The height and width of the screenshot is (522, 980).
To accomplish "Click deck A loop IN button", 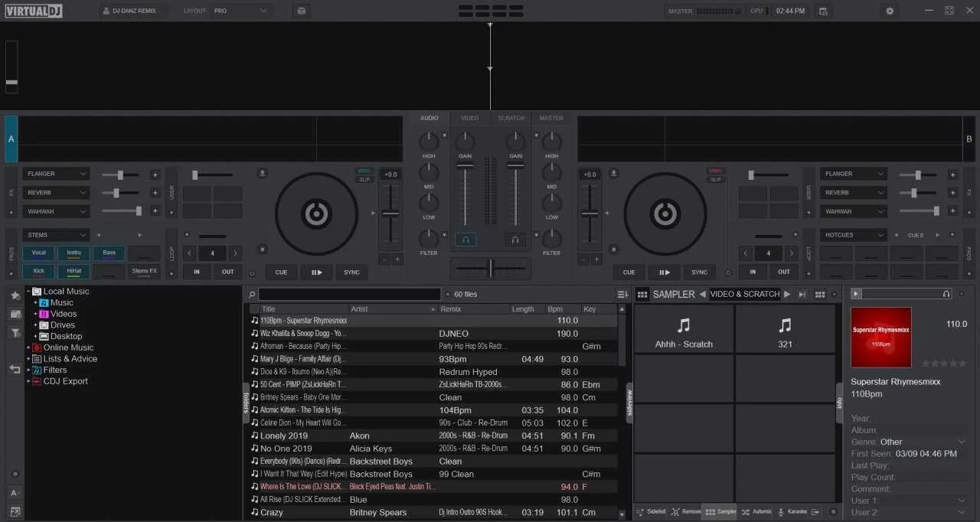I will (197, 272).
